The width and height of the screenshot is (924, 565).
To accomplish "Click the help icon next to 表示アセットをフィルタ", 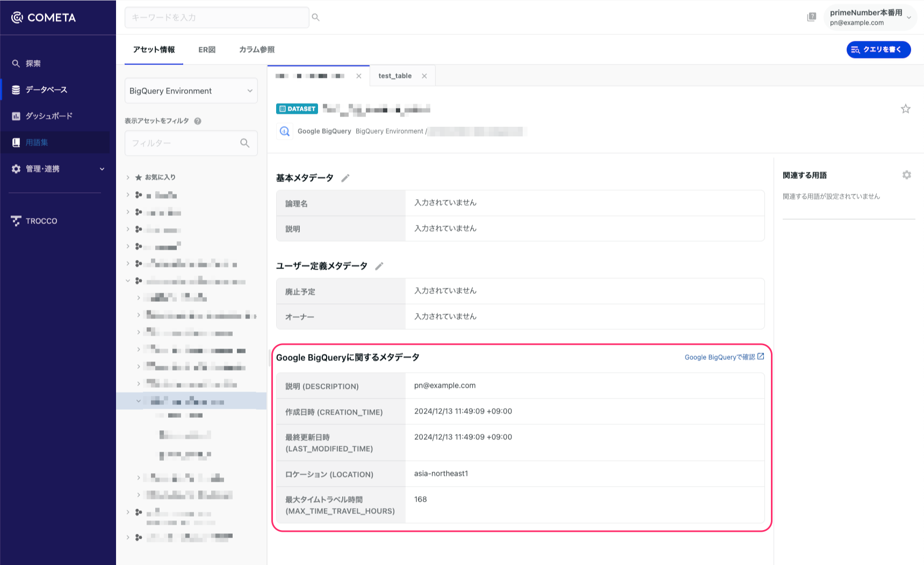I will click(x=198, y=121).
